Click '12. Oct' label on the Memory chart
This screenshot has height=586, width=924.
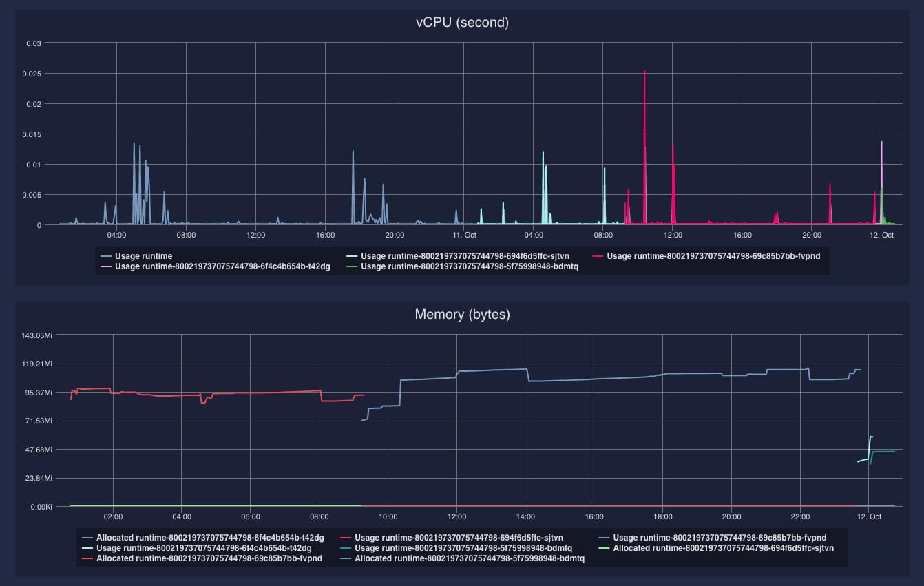point(869,516)
